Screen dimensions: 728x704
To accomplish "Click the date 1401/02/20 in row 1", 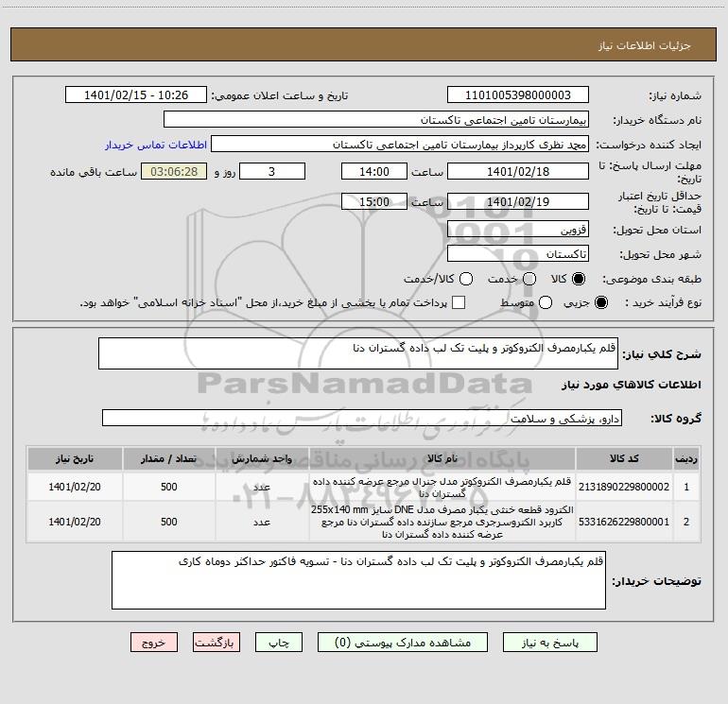I will [x=75, y=487].
